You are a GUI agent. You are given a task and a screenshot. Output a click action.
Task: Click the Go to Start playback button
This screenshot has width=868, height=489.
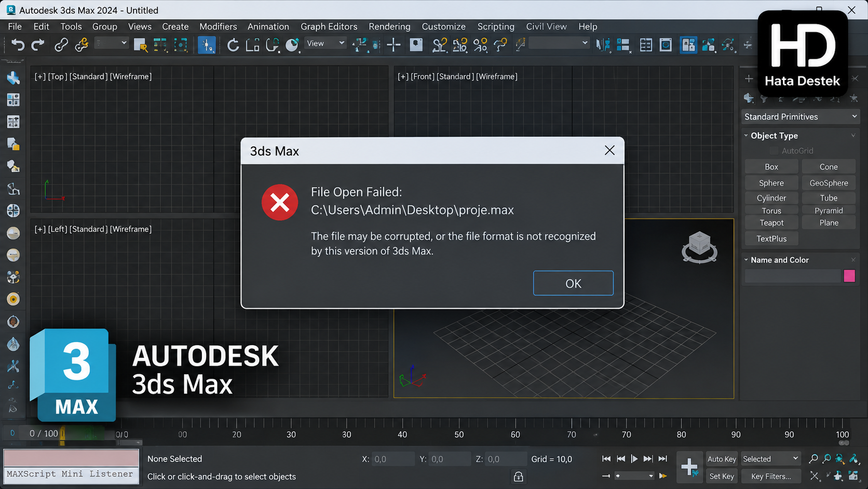(606, 459)
